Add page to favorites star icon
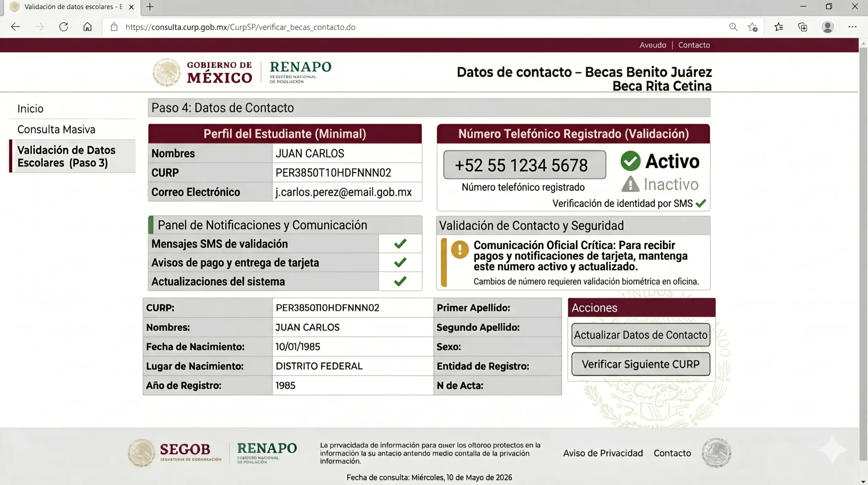 point(753,27)
